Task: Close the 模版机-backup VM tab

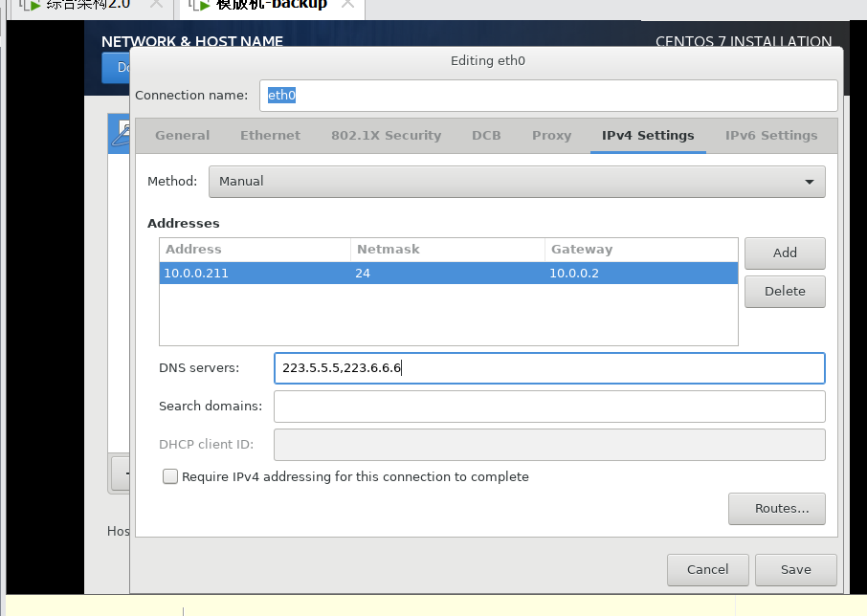Action: tap(347, 5)
